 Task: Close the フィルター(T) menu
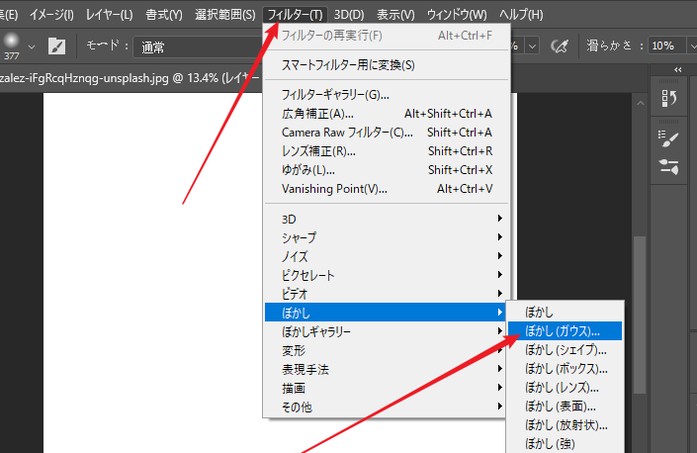(x=295, y=15)
